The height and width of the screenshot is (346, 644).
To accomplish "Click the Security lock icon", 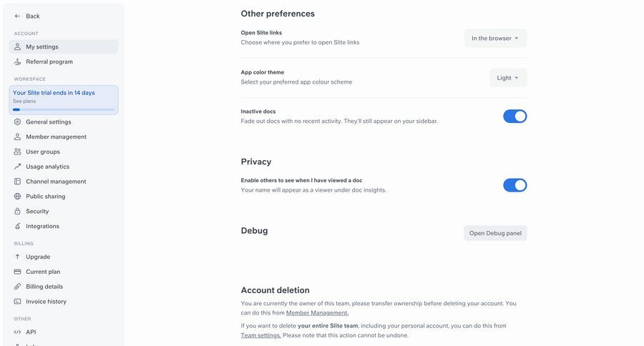I will tap(18, 212).
